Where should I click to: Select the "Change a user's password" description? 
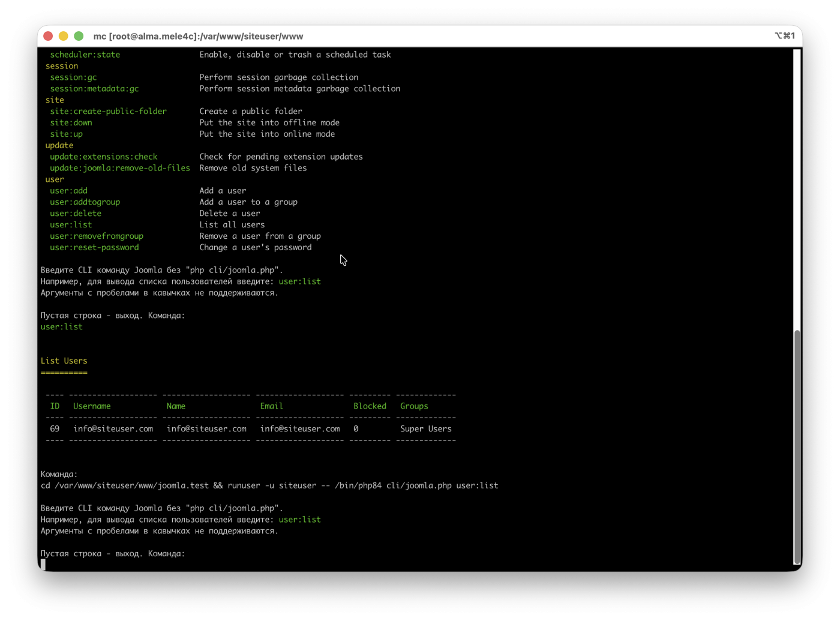coord(256,248)
